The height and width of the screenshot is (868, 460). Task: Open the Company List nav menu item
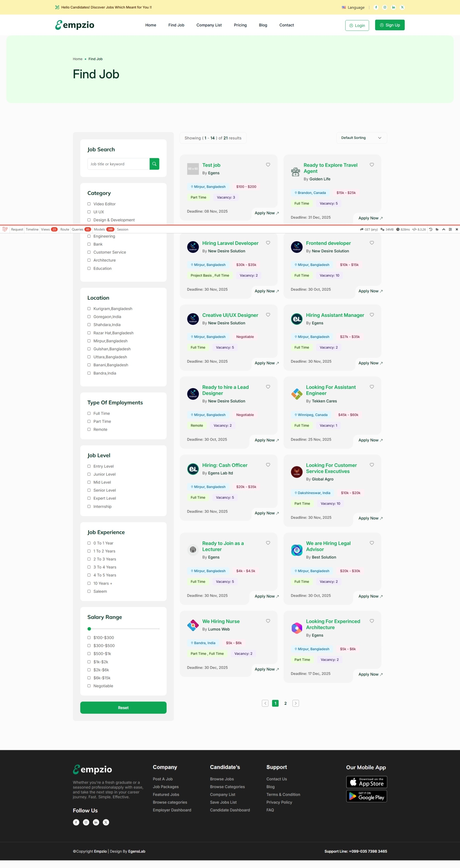209,25
